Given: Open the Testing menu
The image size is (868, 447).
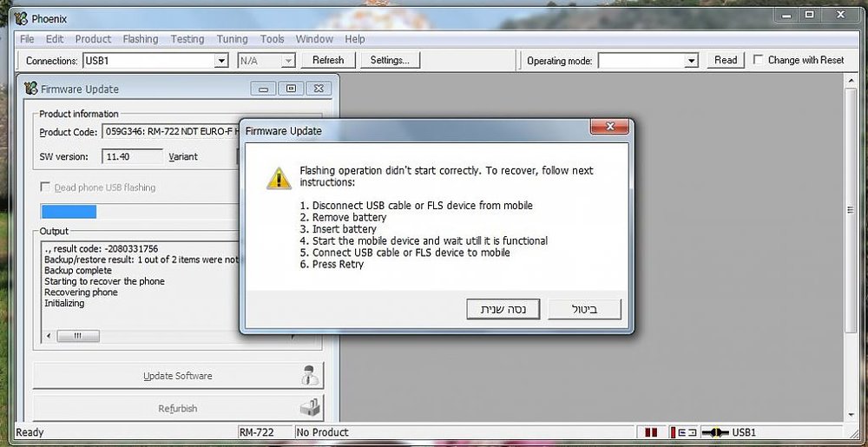Looking at the screenshot, I should coord(187,39).
